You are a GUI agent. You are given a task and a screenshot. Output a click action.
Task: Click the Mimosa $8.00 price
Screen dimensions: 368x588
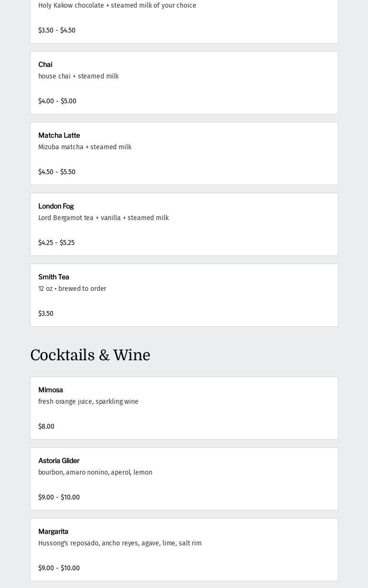click(46, 427)
